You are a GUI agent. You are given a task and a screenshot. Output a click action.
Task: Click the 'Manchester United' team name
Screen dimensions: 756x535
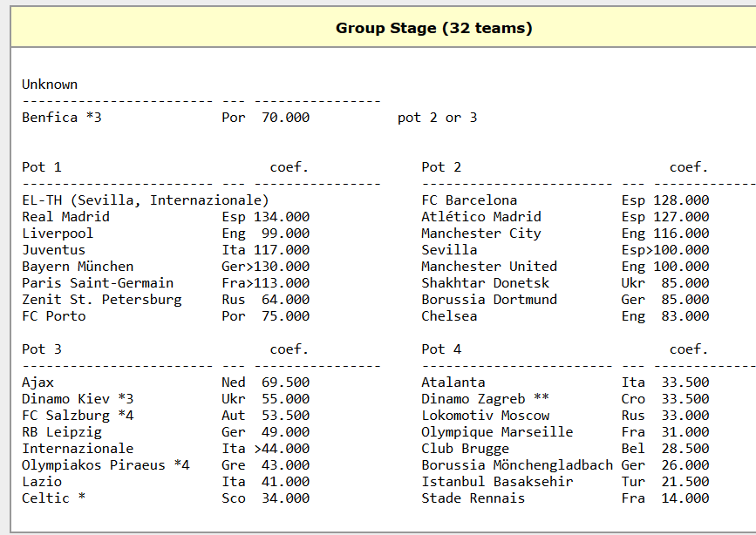point(489,266)
